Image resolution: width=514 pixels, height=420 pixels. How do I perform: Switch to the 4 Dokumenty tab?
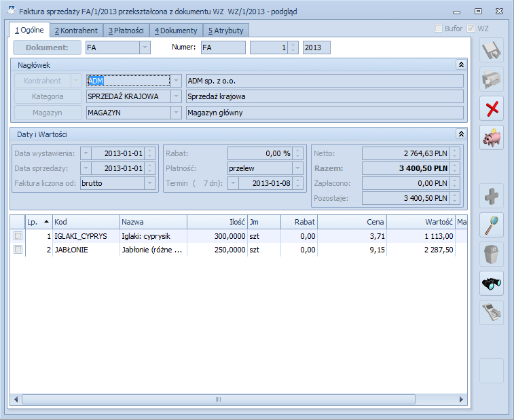pos(176,31)
